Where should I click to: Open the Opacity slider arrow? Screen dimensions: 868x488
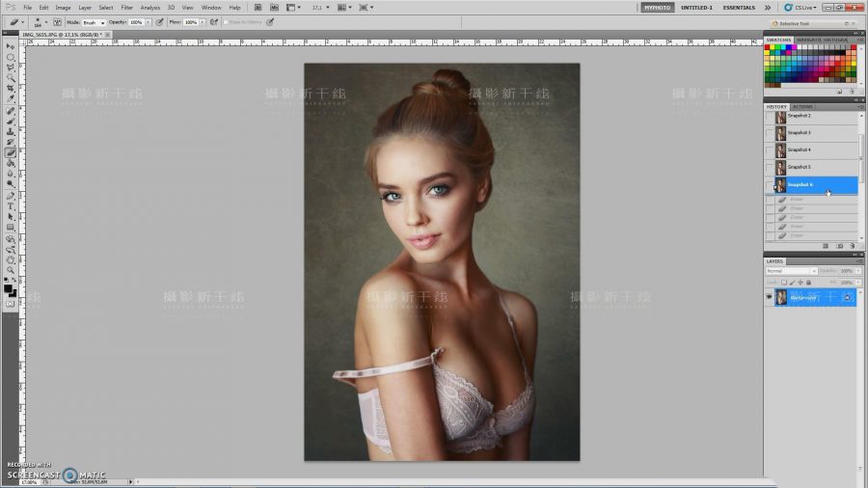tap(149, 22)
